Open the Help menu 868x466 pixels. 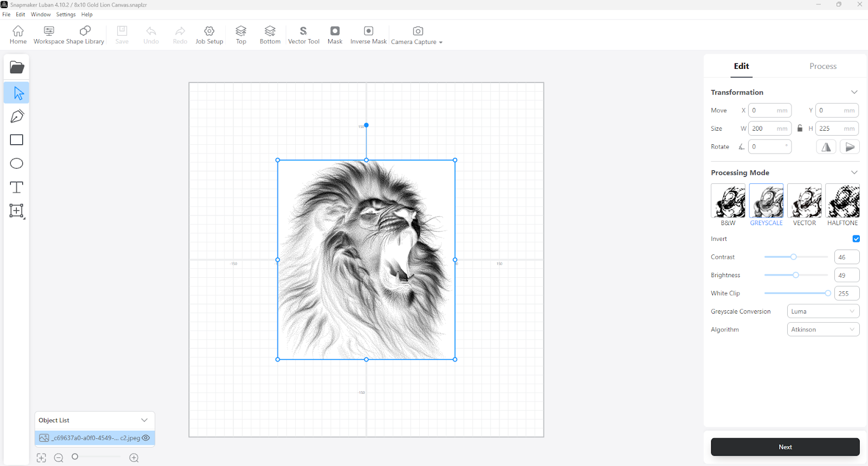click(87, 15)
